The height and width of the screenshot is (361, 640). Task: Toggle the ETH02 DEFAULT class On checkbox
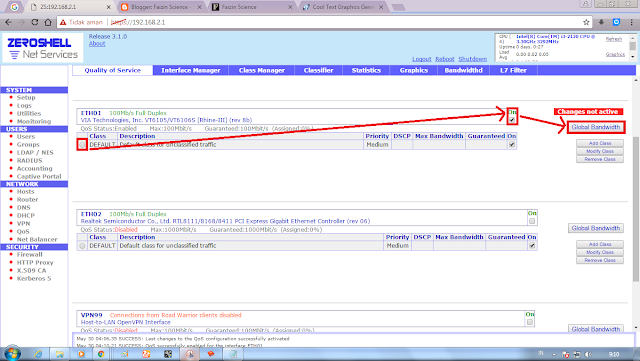coord(532,245)
